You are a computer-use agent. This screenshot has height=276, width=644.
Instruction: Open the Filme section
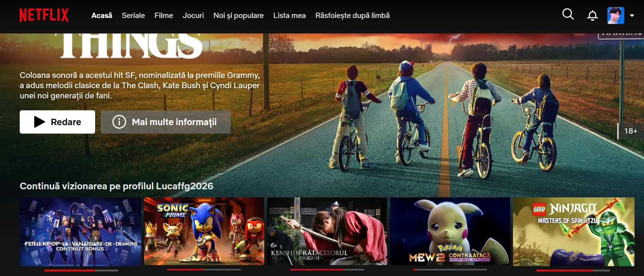(163, 16)
